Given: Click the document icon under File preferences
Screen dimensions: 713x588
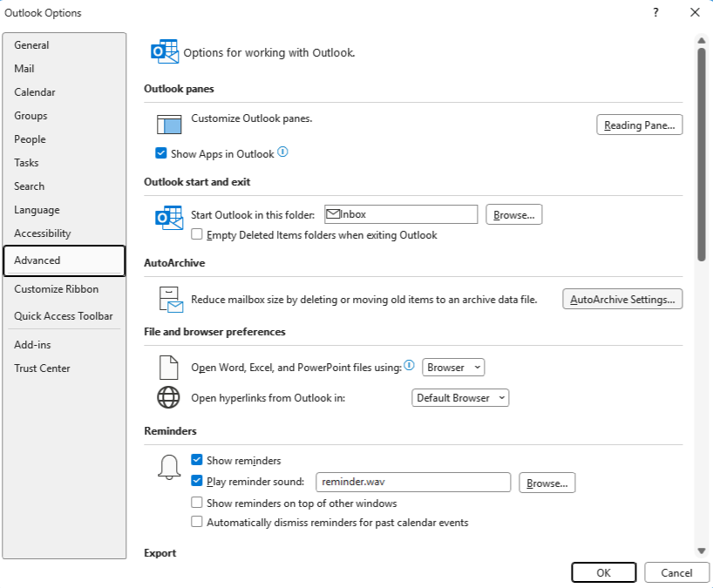Looking at the screenshot, I should pyautogui.click(x=168, y=368).
